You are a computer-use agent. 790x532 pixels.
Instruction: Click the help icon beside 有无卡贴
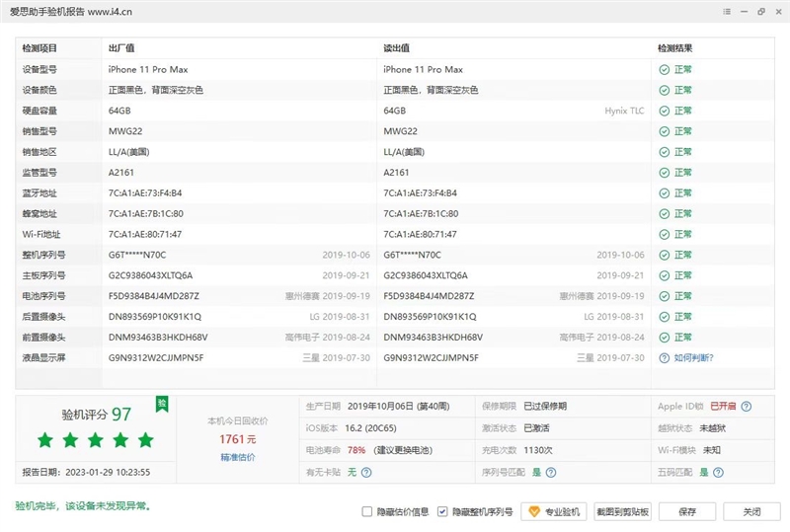click(366, 473)
